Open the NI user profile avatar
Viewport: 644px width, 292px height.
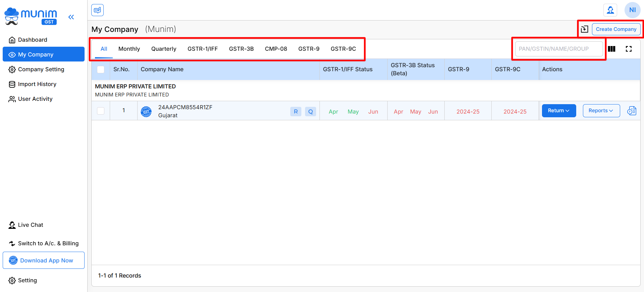point(632,10)
